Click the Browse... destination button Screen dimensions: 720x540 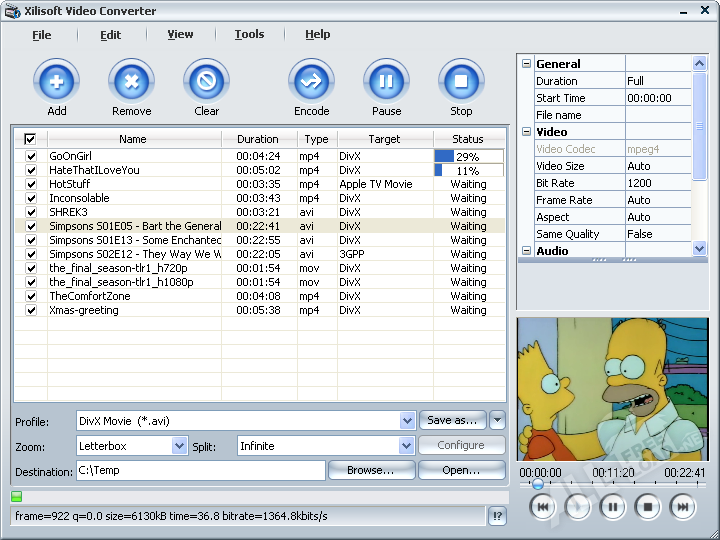(x=370, y=470)
